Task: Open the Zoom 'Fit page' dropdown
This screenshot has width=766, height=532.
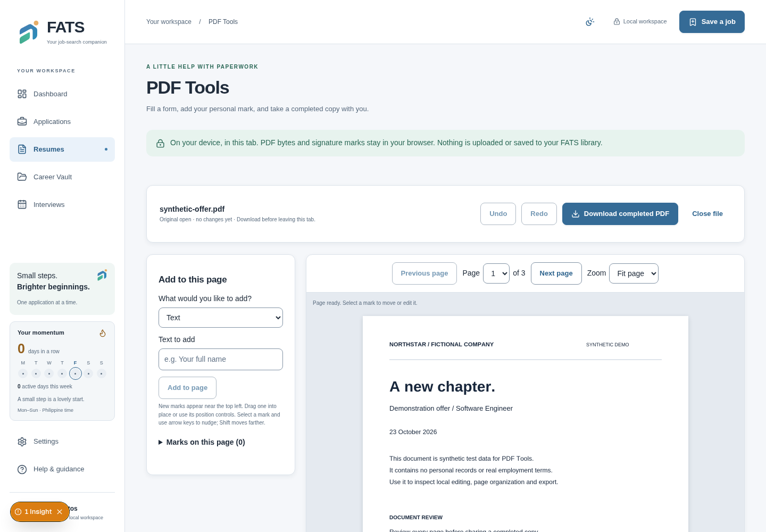Action: point(634,273)
